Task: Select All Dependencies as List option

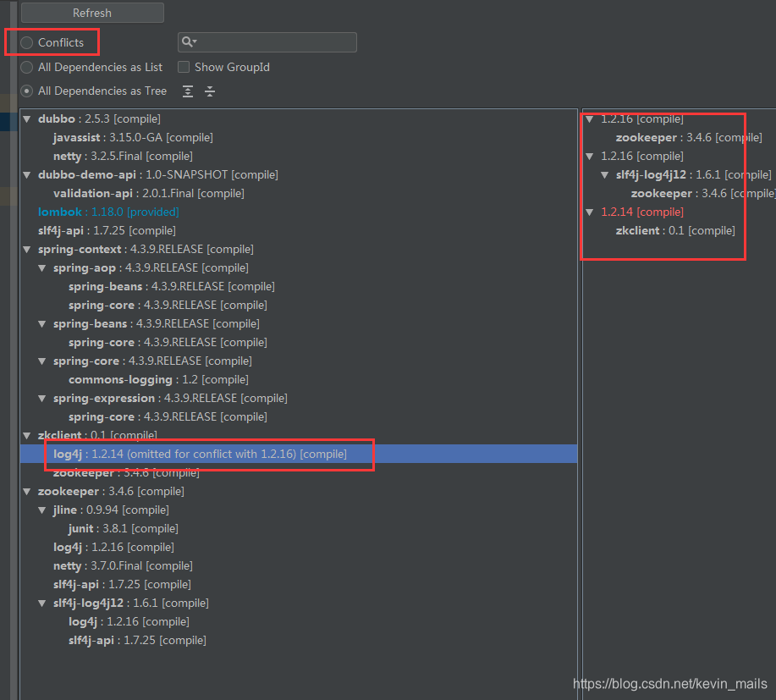Action: (27, 68)
